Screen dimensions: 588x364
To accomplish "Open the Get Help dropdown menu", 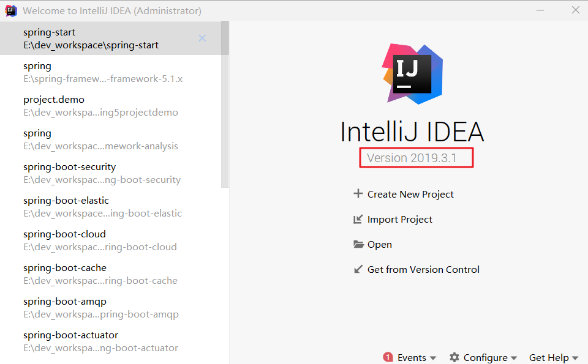I will 553,357.
